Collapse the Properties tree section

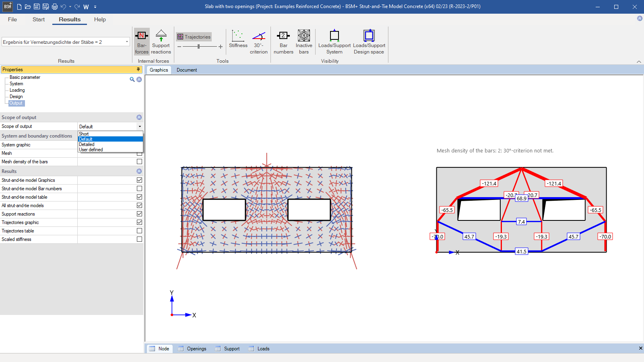[x=139, y=80]
